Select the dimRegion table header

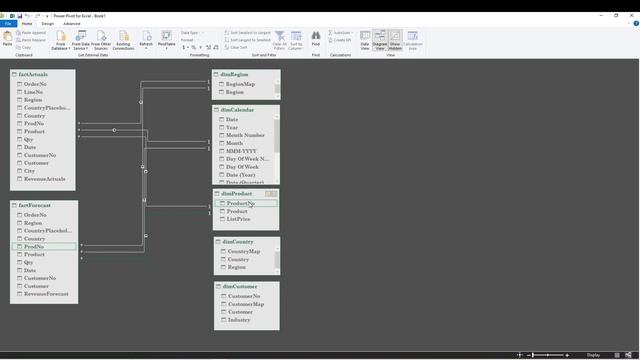tap(246, 74)
